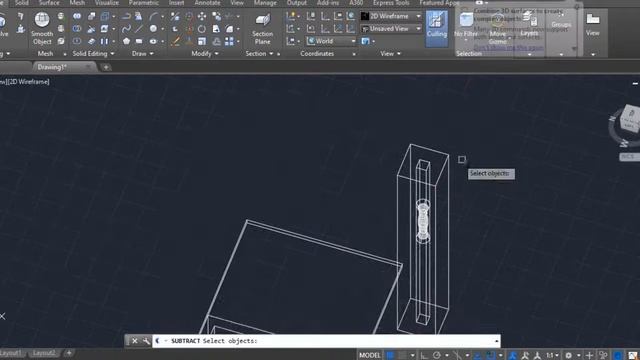
Task: Toggle 2D object snap in status bar
Action: tap(491, 356)
